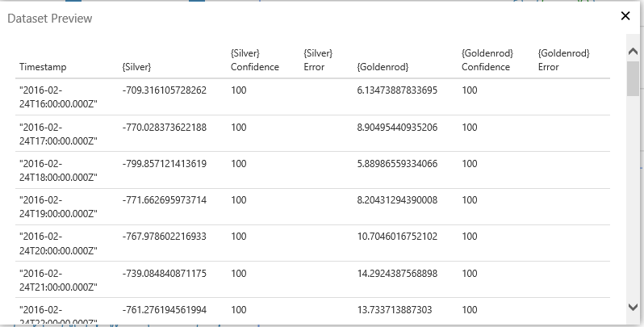The image size is (644, 327).
Task: Click the Silver value -739.084840871175
Action: click(x=165, y=274)
